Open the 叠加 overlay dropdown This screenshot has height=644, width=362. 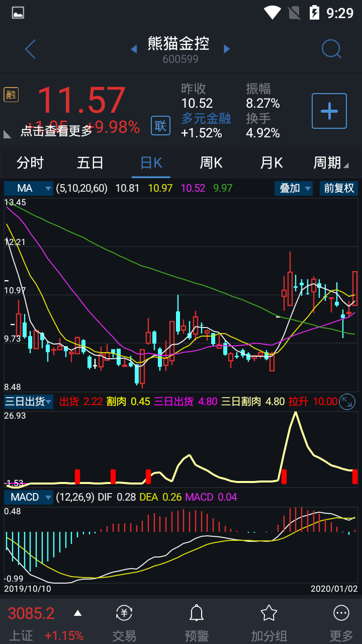294,188
